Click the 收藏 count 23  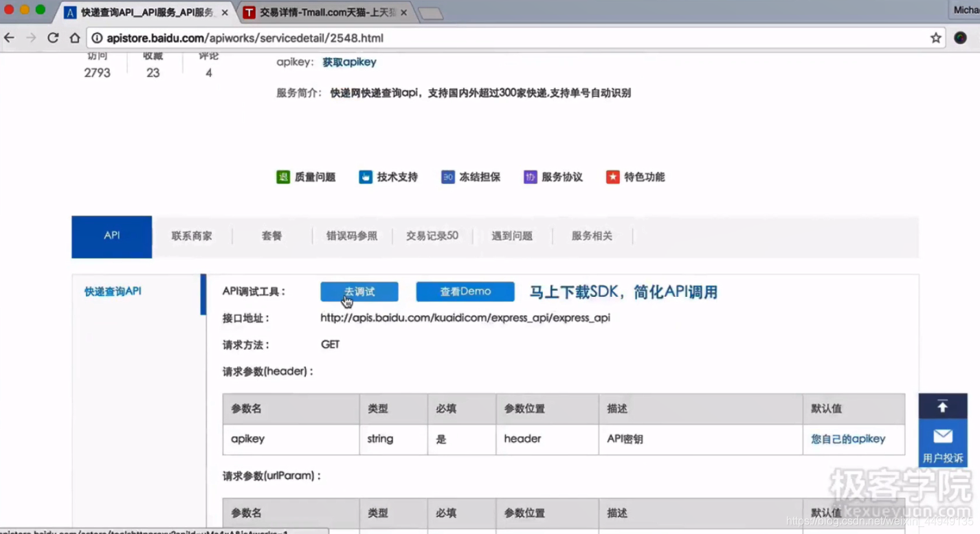[x=153, y=73]
